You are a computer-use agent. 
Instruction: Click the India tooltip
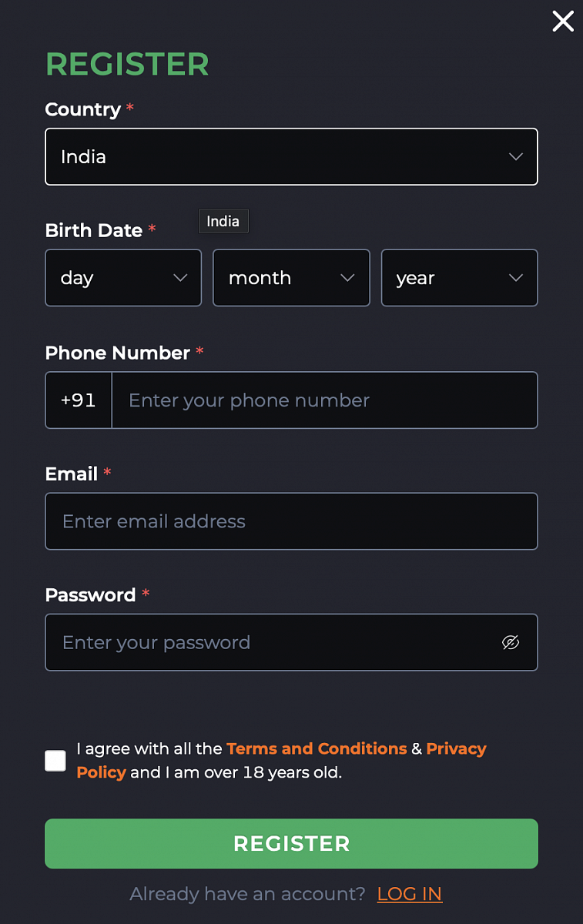click(x=223, y=222)
